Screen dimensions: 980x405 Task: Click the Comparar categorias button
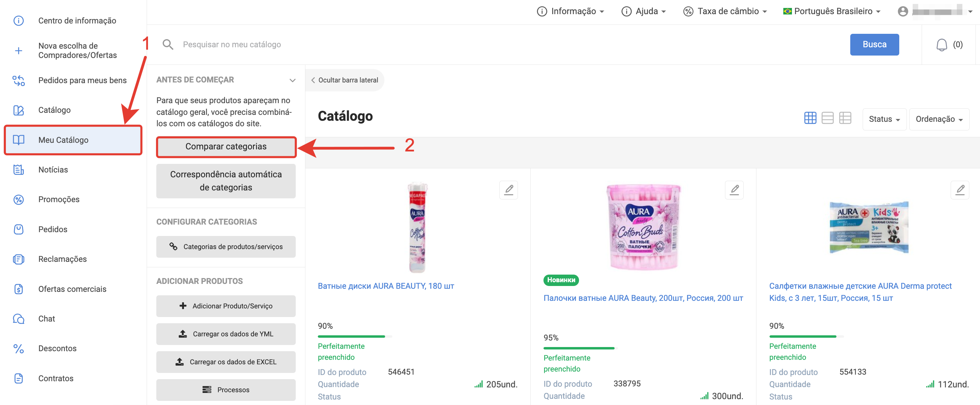coord(226,147)
